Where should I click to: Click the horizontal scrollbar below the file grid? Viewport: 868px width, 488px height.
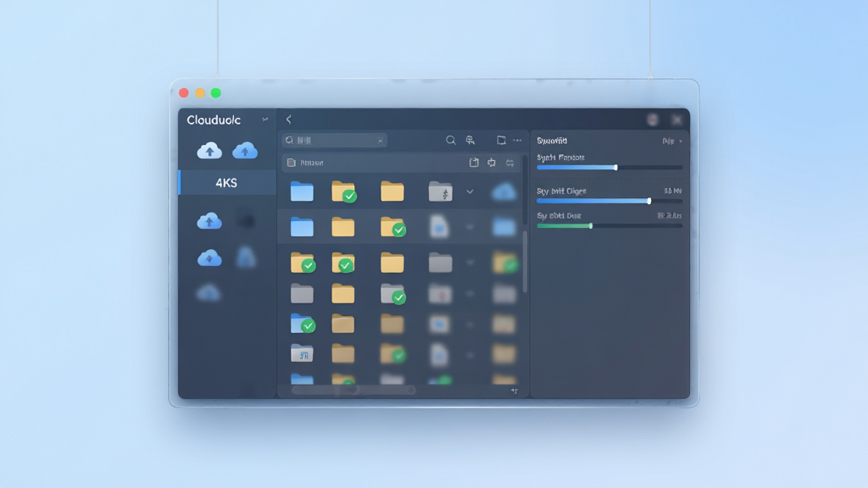[x=353, y=390]
